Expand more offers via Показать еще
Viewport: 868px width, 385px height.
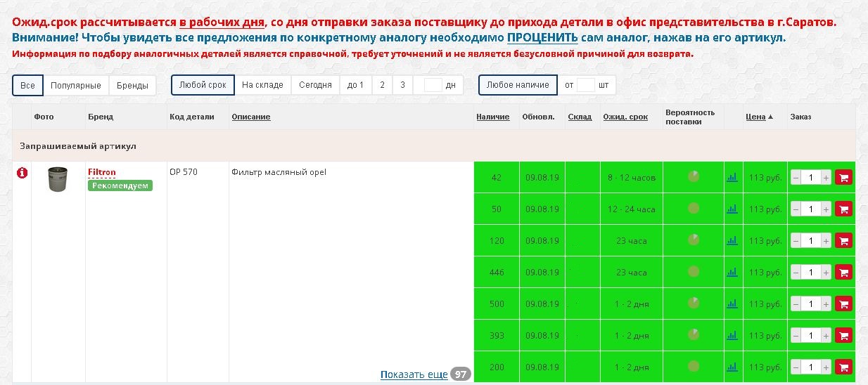click(414, 374)
